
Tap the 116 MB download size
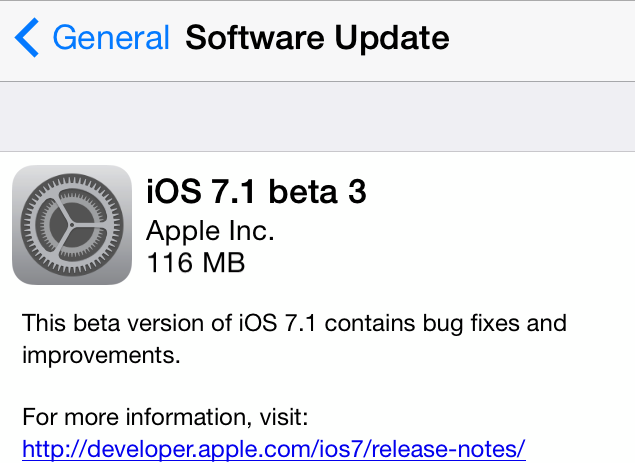(x=196, y=264)
